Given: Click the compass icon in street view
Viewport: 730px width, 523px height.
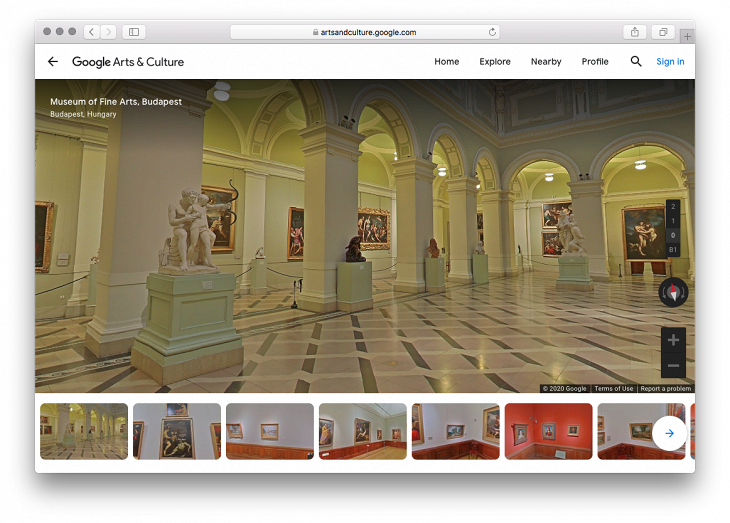Looking at the screenshot, I should pyautogui.click(x=673, y=292).
